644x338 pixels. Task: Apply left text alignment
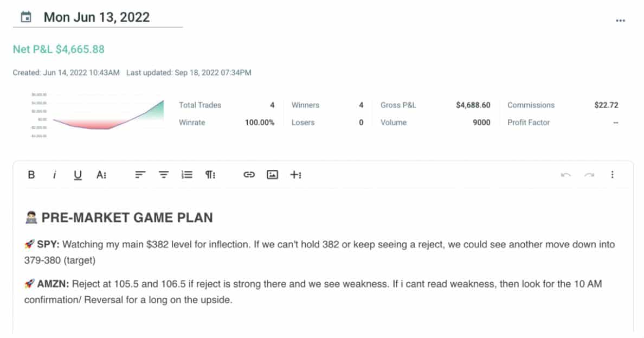coord(139,175)
